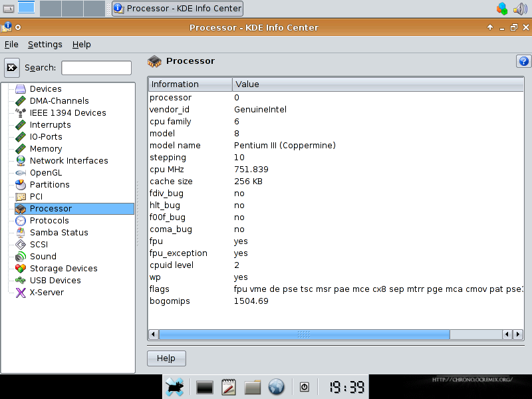This screenshot has width=532, height=399.
Task: Toggle keep-above arrow in the title bar
Action: click(x=490, y=27)
